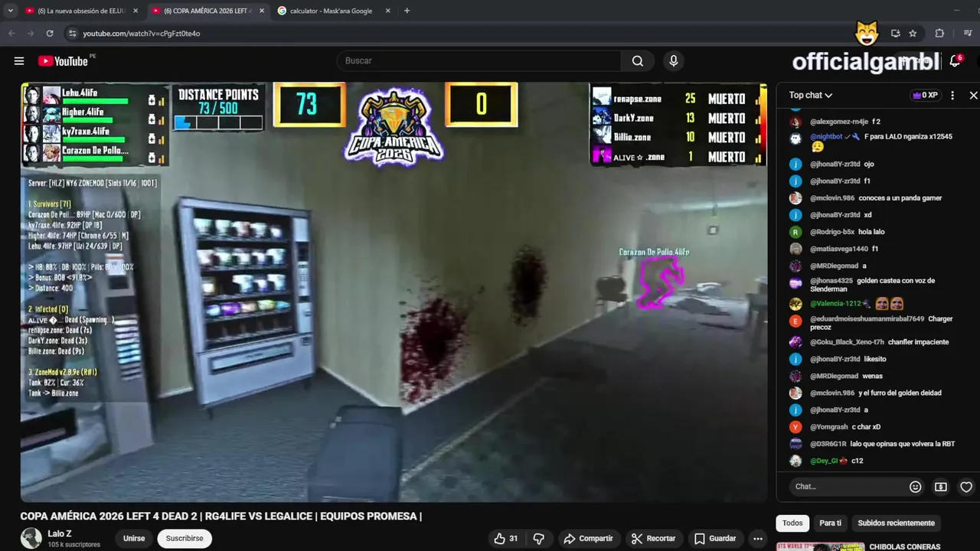Select the Subidos recientemente chip

point(896,523)
